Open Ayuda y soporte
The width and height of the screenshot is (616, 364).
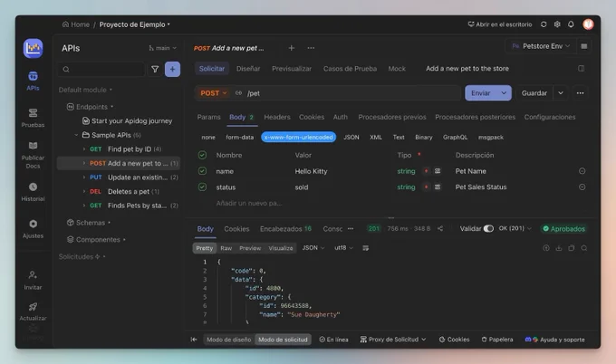click(x=554, y=340)
